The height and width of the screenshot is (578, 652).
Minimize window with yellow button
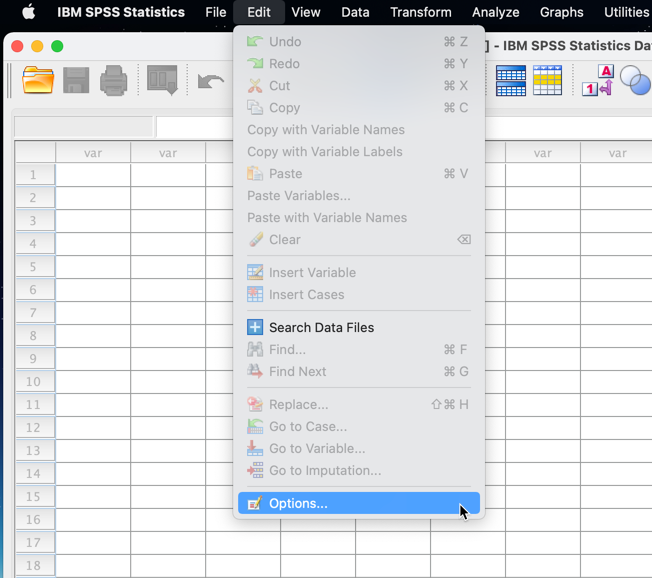[37, 46]
